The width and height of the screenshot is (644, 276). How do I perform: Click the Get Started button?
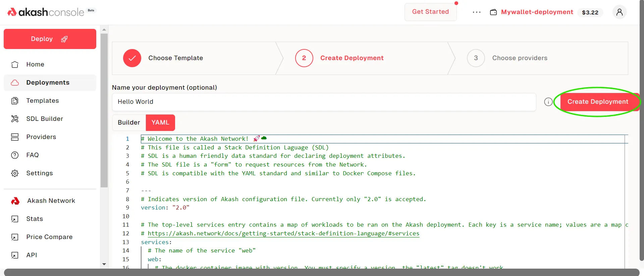click(430, 12)
